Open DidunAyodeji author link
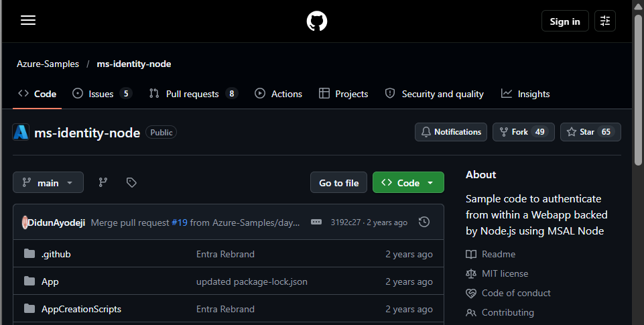The width and height of the screenshot is (644, 325). 56,222
